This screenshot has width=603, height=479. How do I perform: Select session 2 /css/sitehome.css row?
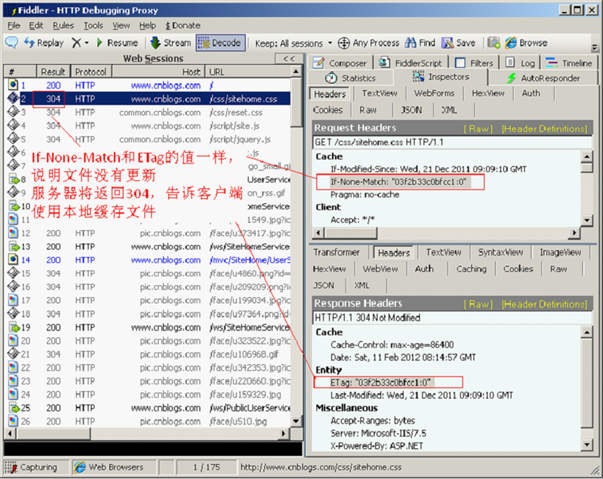coord(148,99)
